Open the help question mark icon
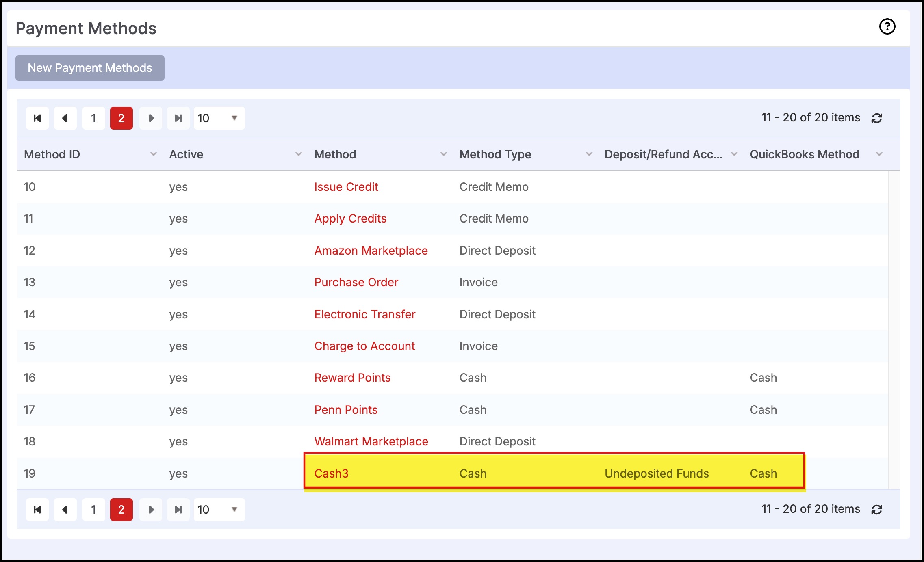This screenshot has height=562, width=924. pos(887,27)
